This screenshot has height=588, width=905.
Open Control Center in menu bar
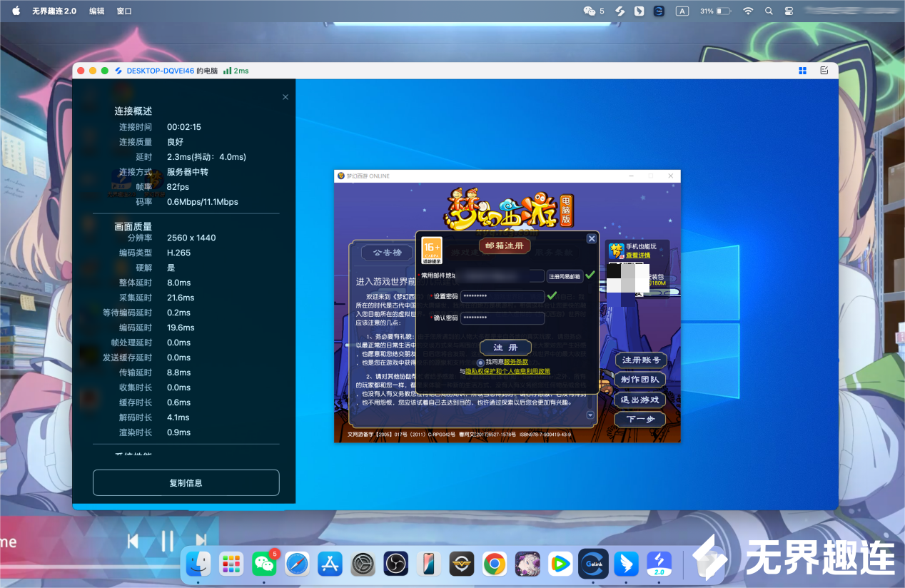789,11
